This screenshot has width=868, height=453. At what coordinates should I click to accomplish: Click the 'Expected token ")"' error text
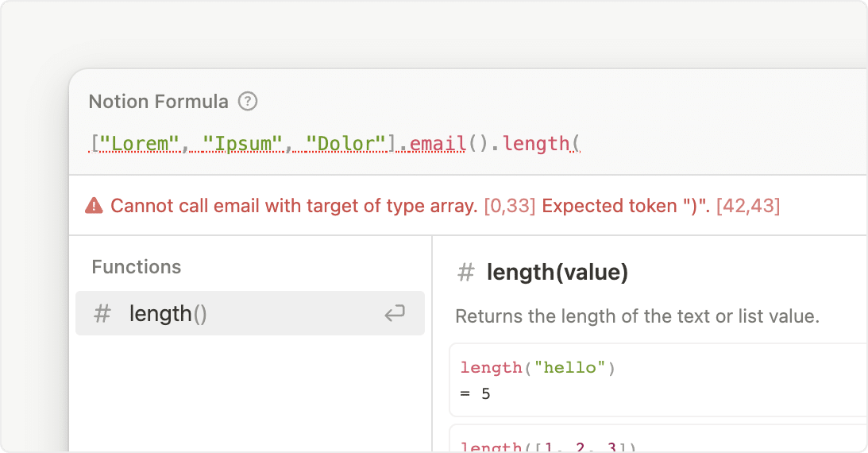click(626, 206)
